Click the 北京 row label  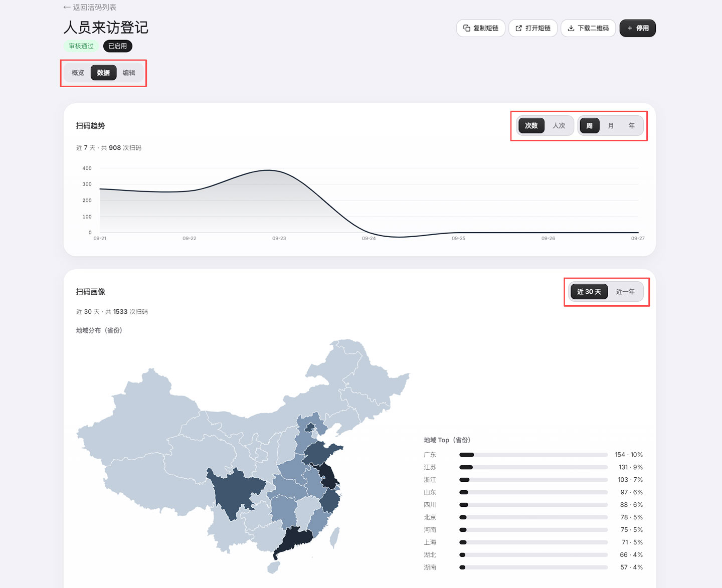pyautogui.click(x=430, y=517)
